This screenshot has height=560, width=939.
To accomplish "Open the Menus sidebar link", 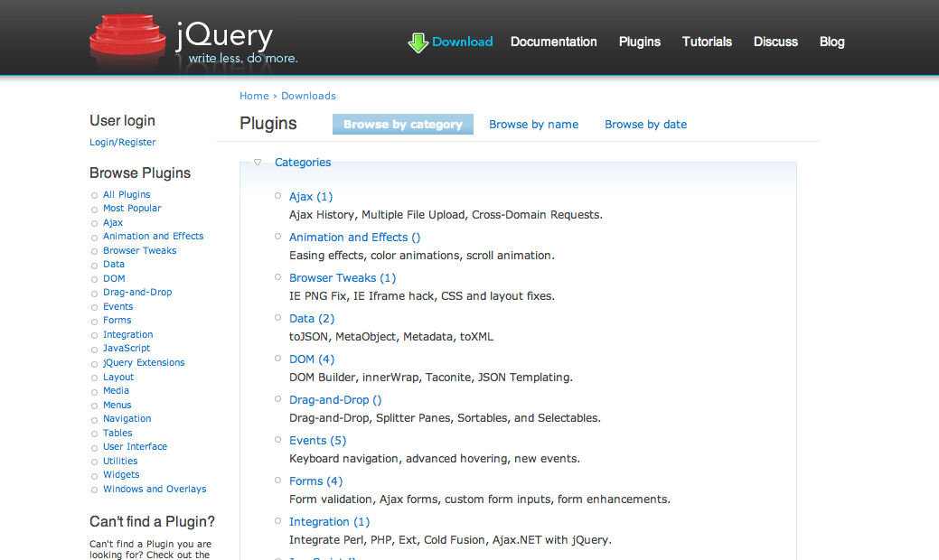I will (x=117, y=405).
